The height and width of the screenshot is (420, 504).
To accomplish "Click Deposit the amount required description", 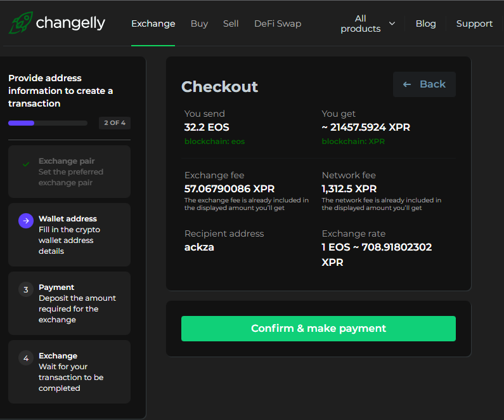I will point(77,309).
